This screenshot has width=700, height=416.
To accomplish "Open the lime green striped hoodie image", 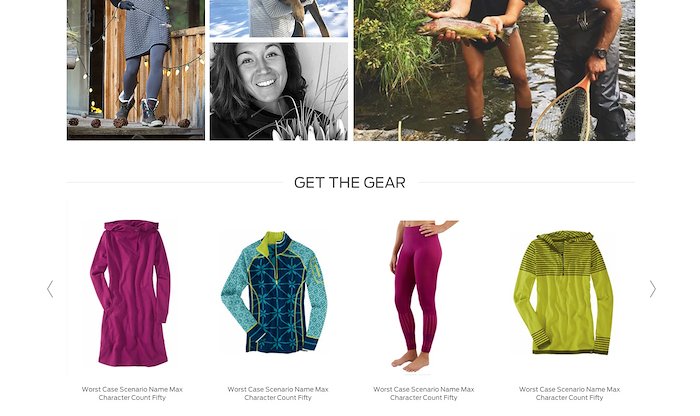I will 564,292.
